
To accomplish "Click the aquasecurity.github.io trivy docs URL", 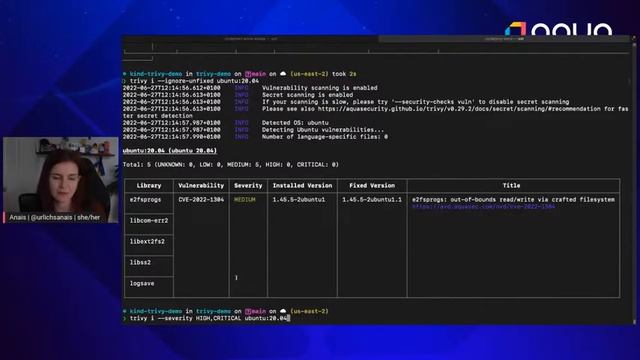I will pyautogui.click(x=459, y=109).
